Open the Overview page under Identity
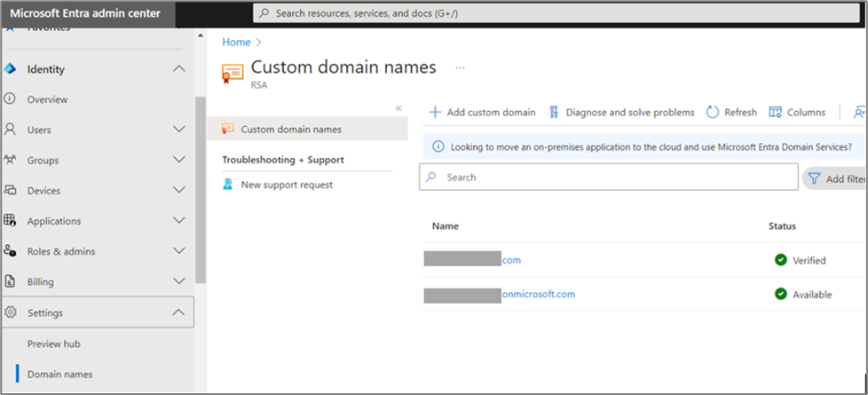The height and width of the screenshot is (395, 868). (47, 99)
